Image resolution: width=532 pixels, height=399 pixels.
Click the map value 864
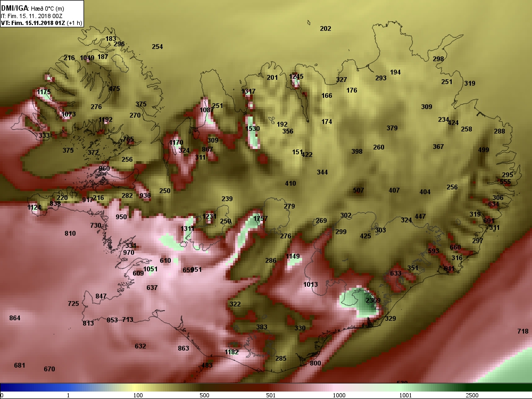coord(14,318)
